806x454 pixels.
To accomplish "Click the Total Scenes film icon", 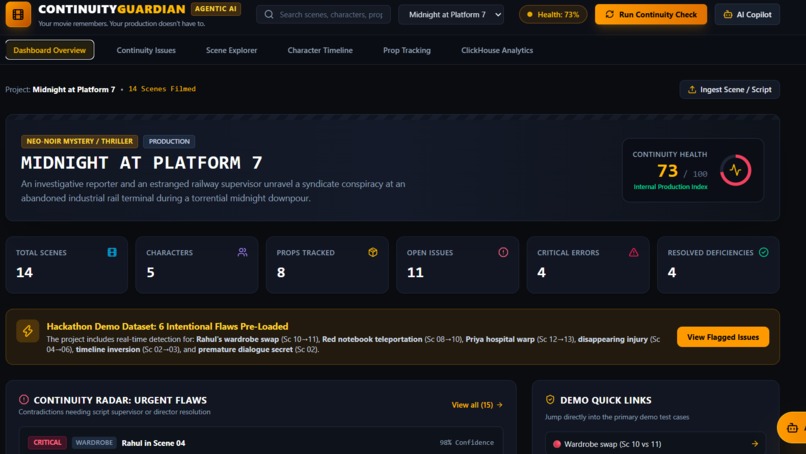I will (x=112, y=252).
